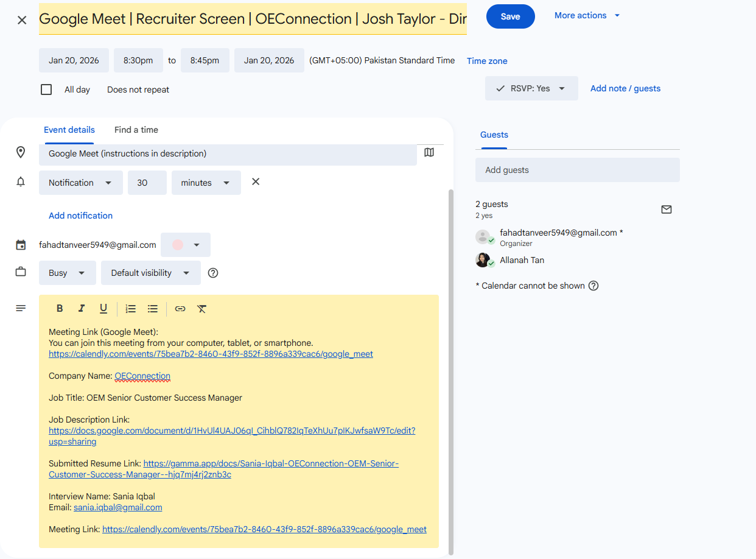Click the Google Meet location field
Viewport: 756px width, 559px height.
(228, 153)
